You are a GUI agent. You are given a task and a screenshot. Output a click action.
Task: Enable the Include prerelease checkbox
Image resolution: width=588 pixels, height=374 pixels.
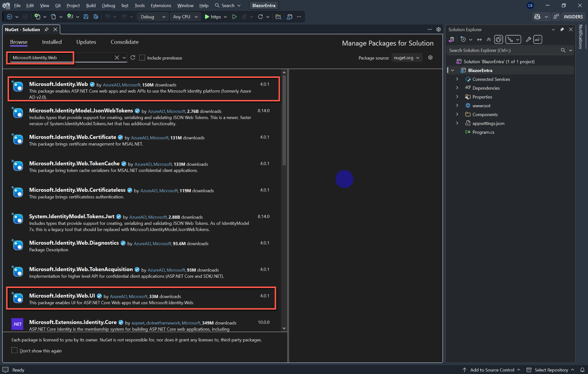142,57
